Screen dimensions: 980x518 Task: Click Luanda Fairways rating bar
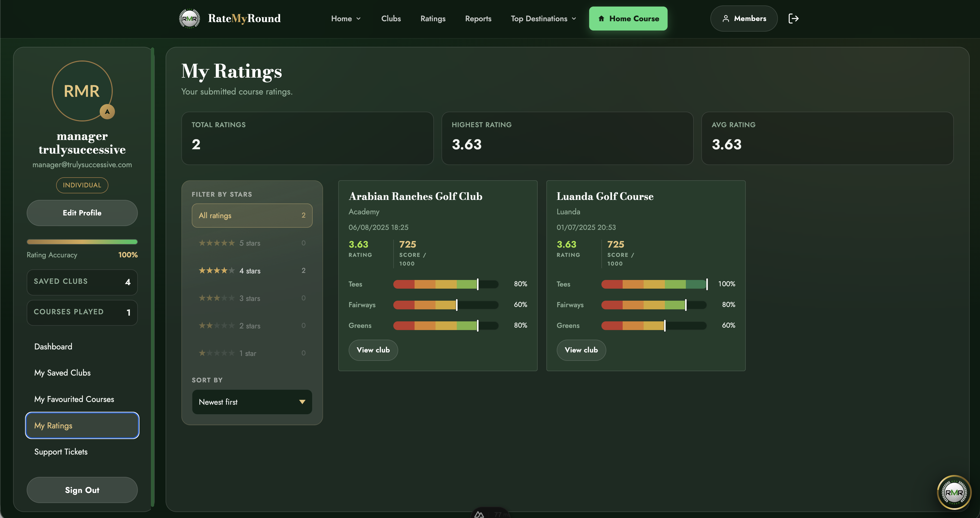[x=654, y=305]
